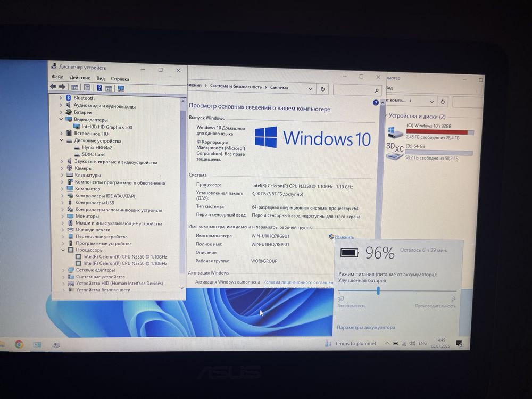Click Система и безопасность breadcrumb
Viewport: 532px width, 399px height.
(x=236, y=87)
